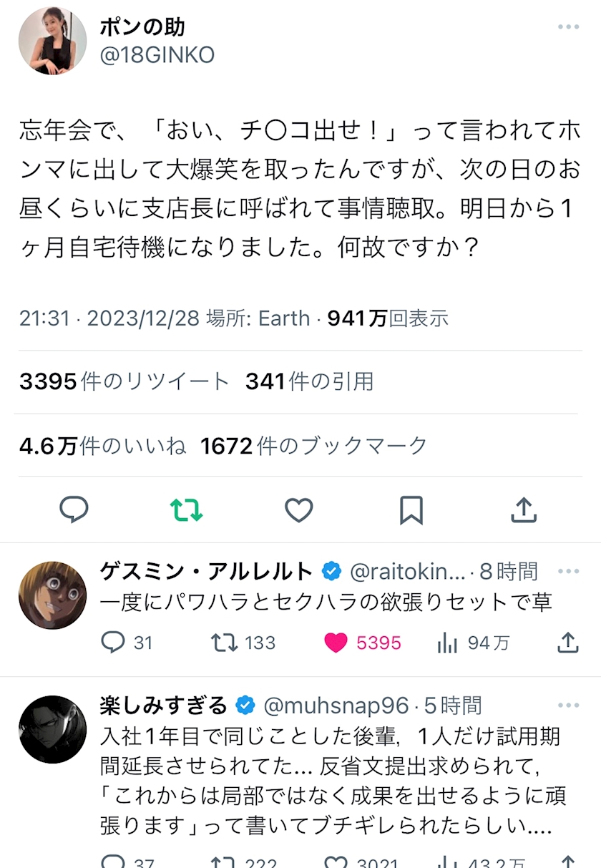Toggle the green retweet icon on the main tweet

pyautogui.click(x=186, y=509)
